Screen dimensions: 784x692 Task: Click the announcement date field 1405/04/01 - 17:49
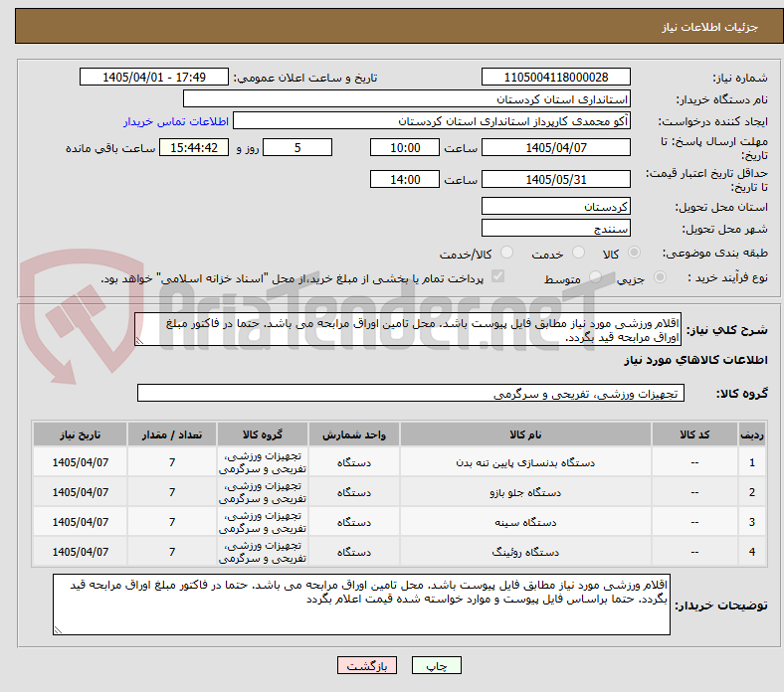coord(154,77)
